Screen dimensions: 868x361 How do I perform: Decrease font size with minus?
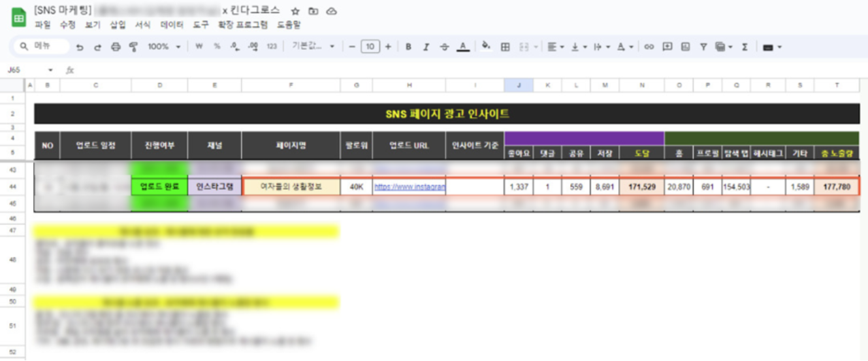(x=353, y=47)
